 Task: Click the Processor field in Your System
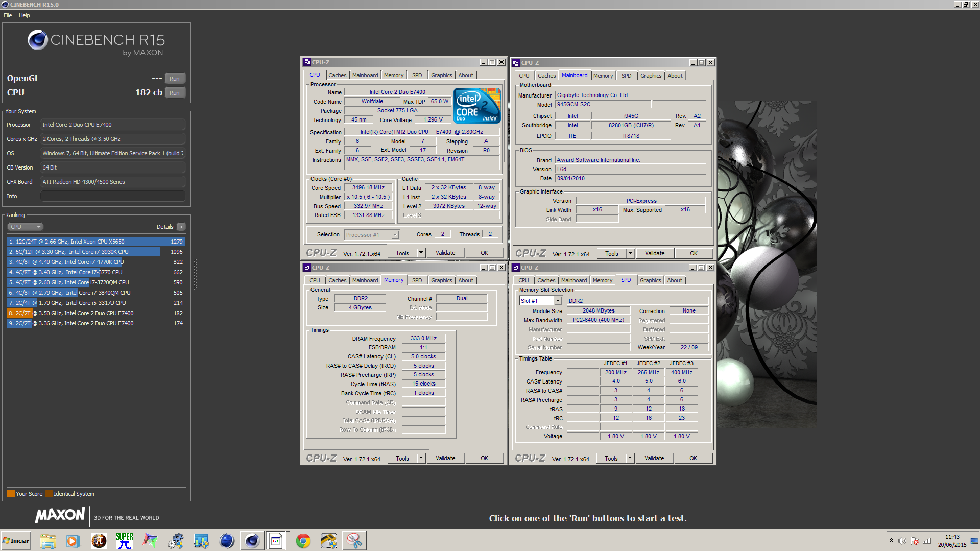113,125
